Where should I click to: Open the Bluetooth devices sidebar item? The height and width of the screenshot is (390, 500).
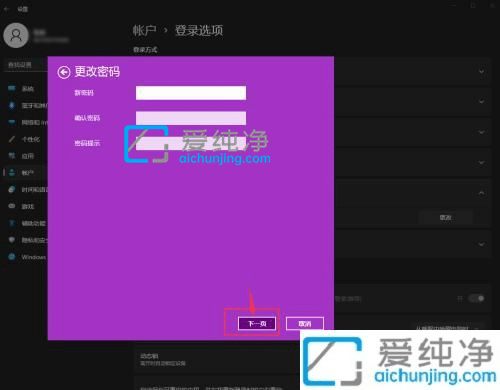(27, 105)
